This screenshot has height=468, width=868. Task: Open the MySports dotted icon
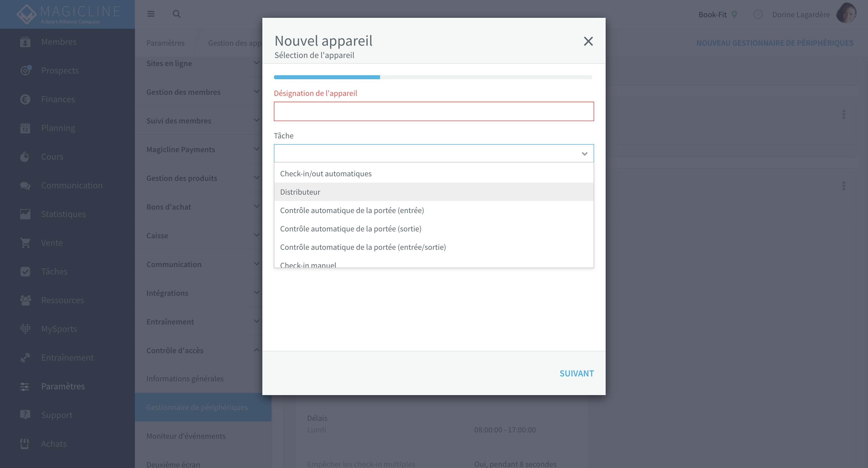point(25,329)
